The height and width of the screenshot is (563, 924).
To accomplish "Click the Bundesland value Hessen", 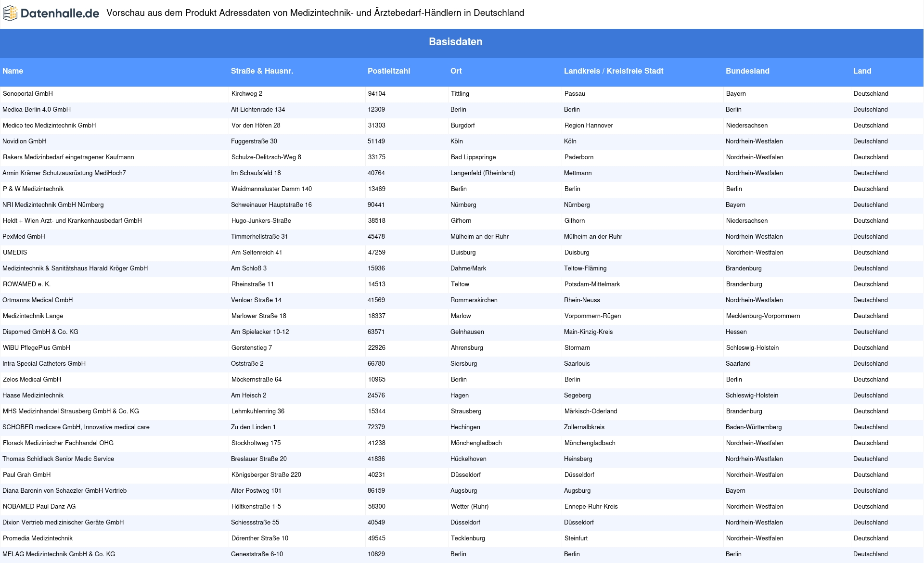I will pos(736,332).
